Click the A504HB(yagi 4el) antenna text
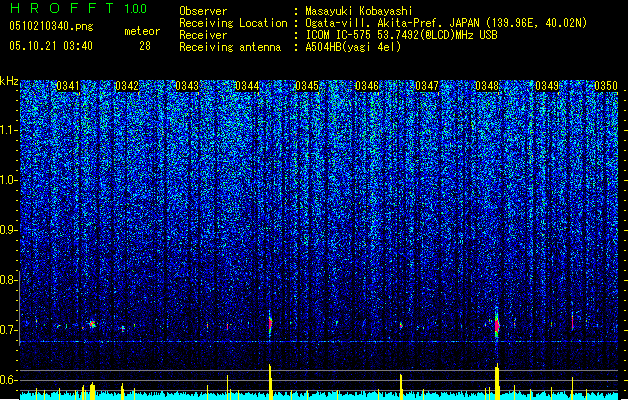This screenshot has height=400, width=629. 353,47
